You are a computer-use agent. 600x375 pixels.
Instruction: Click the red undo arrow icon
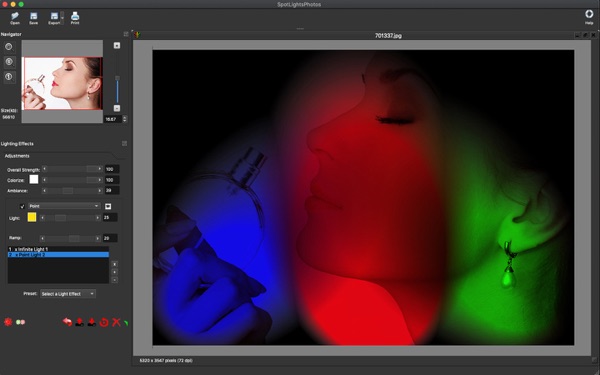tap(67, 322)
